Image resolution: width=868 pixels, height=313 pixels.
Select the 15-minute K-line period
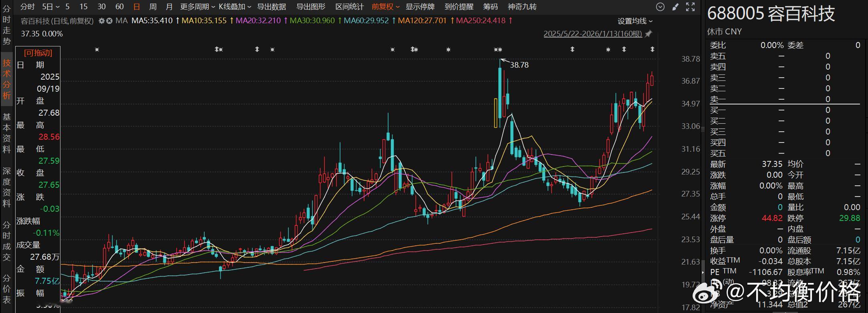[x=83, y=7]
